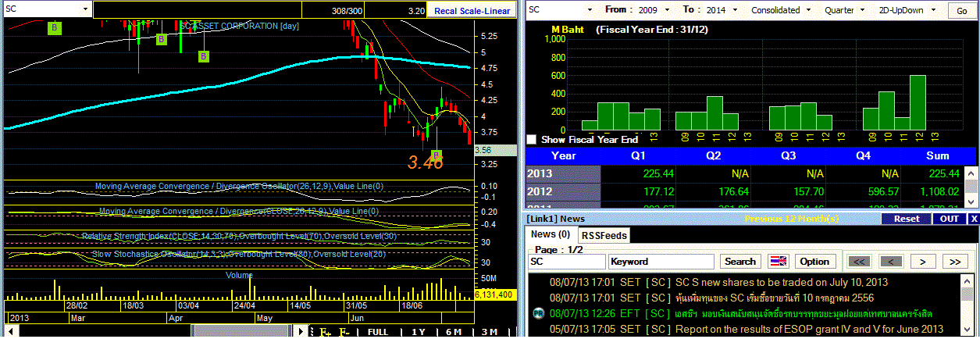Set chart range to 6 M
The width and height of the screenshot is (980, 339).
tap(454, 332)
